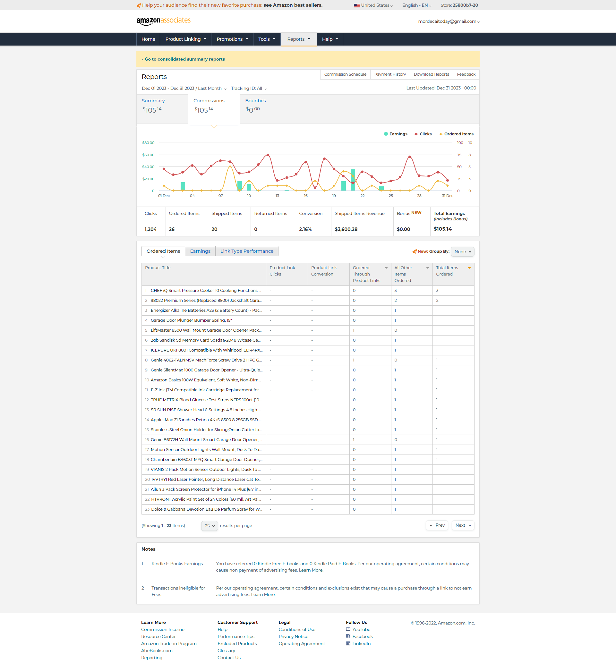616x672 pixels.
Task: Click the Clicks peak point near Dec 12
Action: [268, 155]
